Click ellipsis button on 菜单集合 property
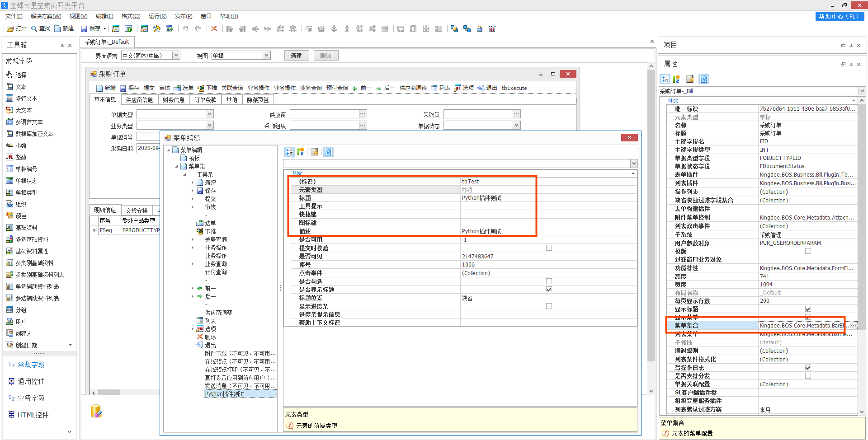This screenshot has width=868, height=440. click(x=854, y=325)
